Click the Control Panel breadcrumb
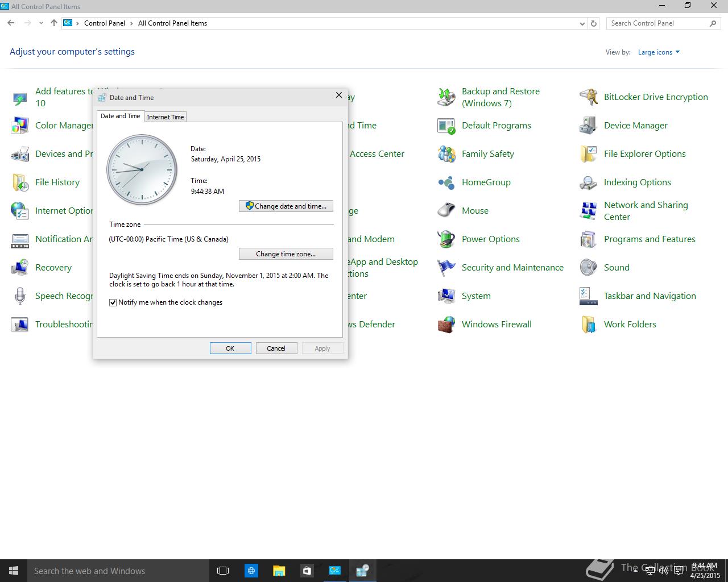 click(x=105, y=23)
